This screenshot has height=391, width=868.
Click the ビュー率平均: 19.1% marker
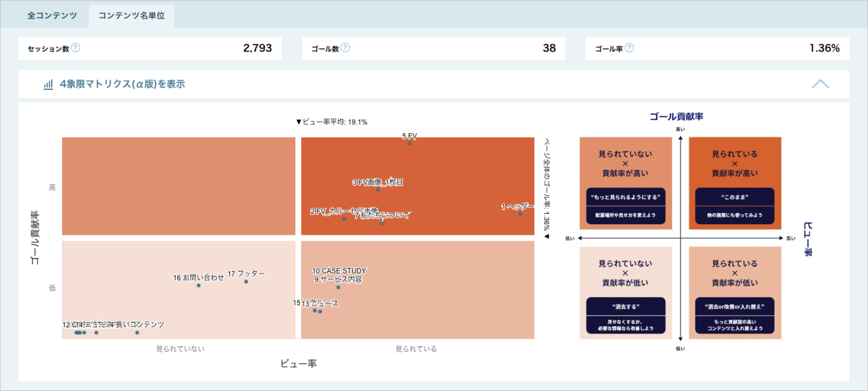pyautogui.click(x=332, y=122)
